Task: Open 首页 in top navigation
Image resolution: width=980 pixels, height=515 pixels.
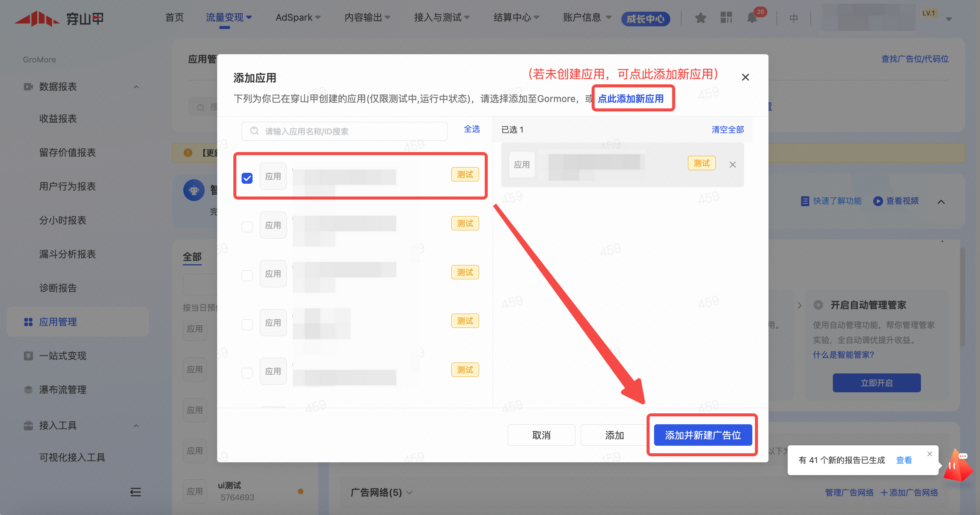Action: coord(174,18)
